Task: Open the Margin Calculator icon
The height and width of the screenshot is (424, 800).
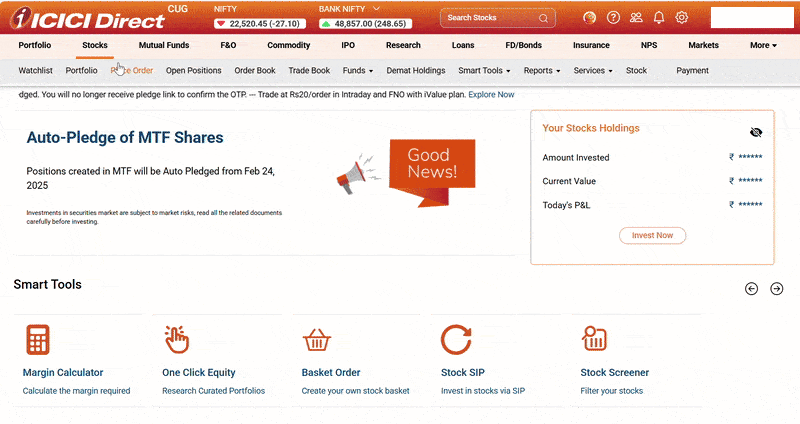Action: point(38,340)
